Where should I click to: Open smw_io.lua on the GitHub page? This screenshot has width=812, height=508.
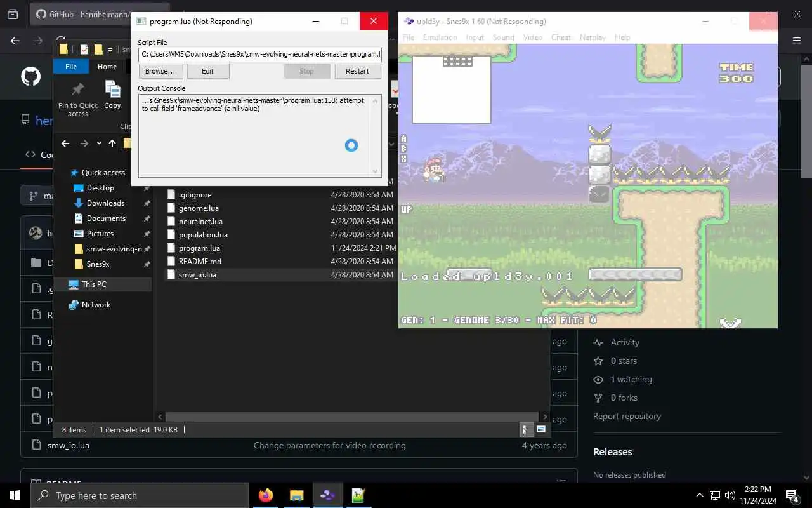coord(68,445)
